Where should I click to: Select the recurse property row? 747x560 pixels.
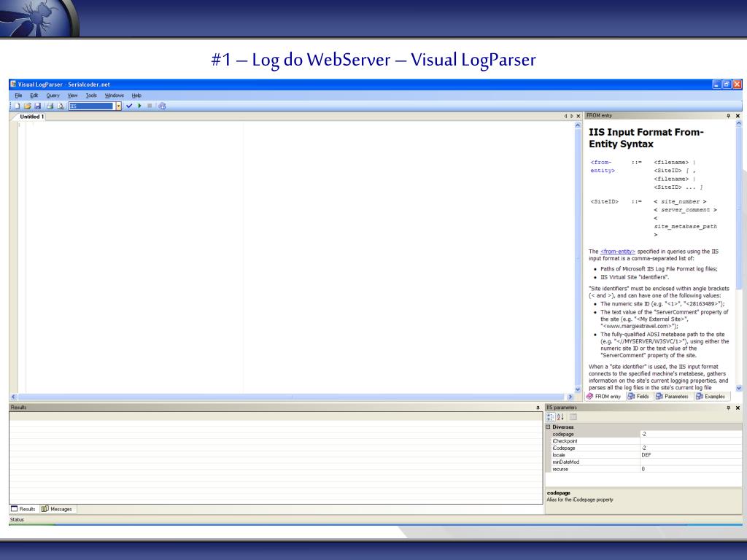tap(643, 469)
